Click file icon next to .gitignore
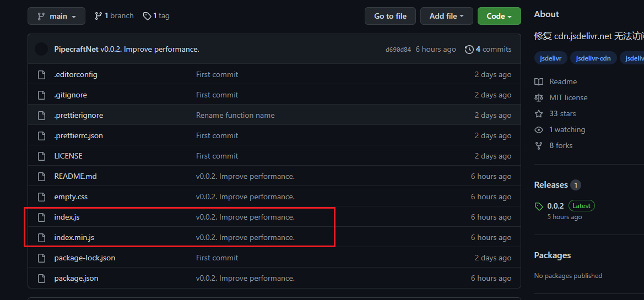This screenshot has width=644, height=300. click(41, 95)
